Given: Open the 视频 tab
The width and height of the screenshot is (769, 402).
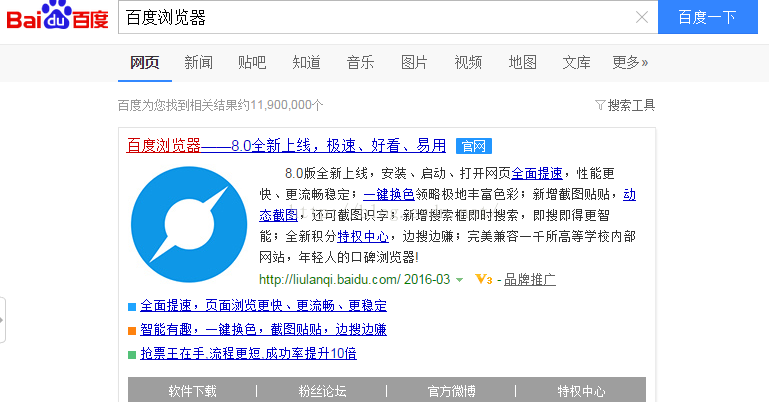Looking at the screenshot, I should [x=468, y=63].
